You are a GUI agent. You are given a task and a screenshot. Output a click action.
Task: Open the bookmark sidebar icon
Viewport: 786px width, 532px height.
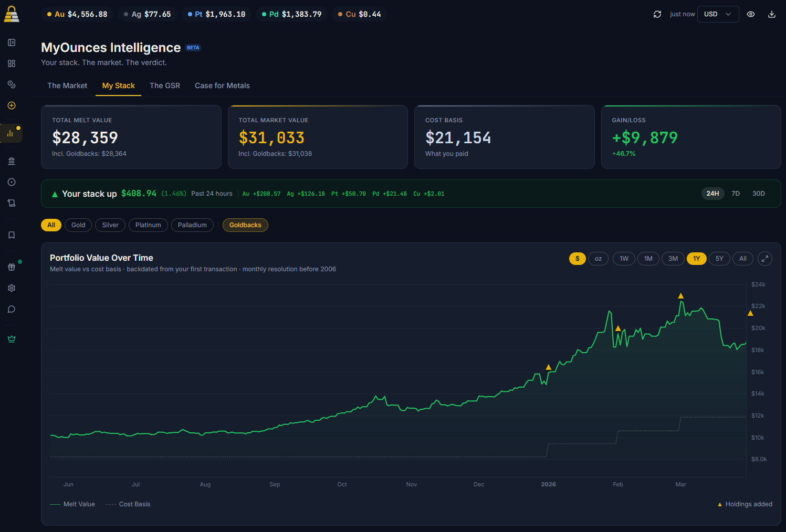click(12, 235)
